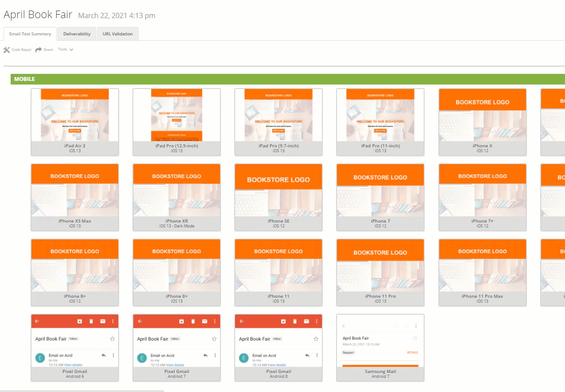Click the Code Repair wrench icon

pyautogui.click(x=7, y=50)
